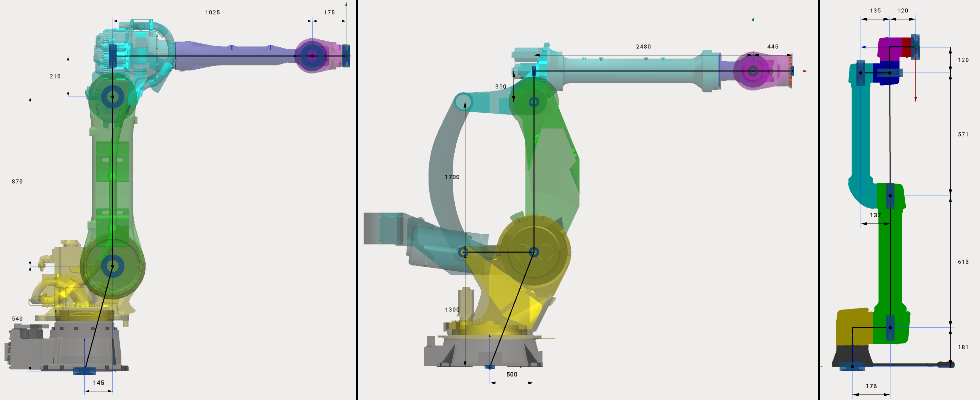Click the 145 base offset label
The image size is (980, 400).
pyautogui.click(x=99, y=382)
